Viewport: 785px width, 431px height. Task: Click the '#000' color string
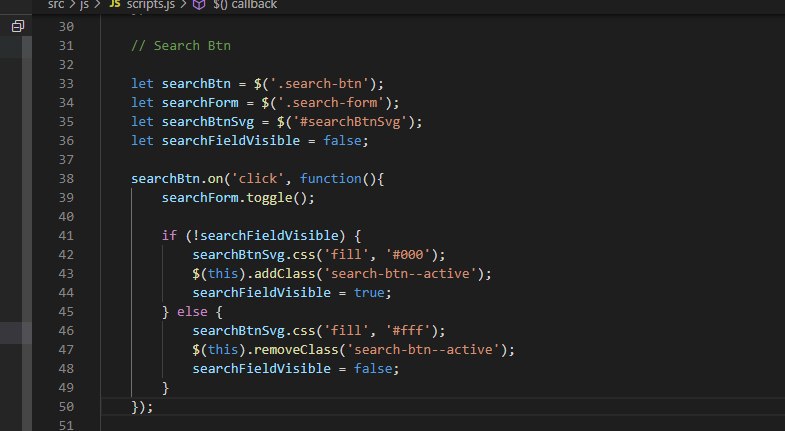click(408, 255)
